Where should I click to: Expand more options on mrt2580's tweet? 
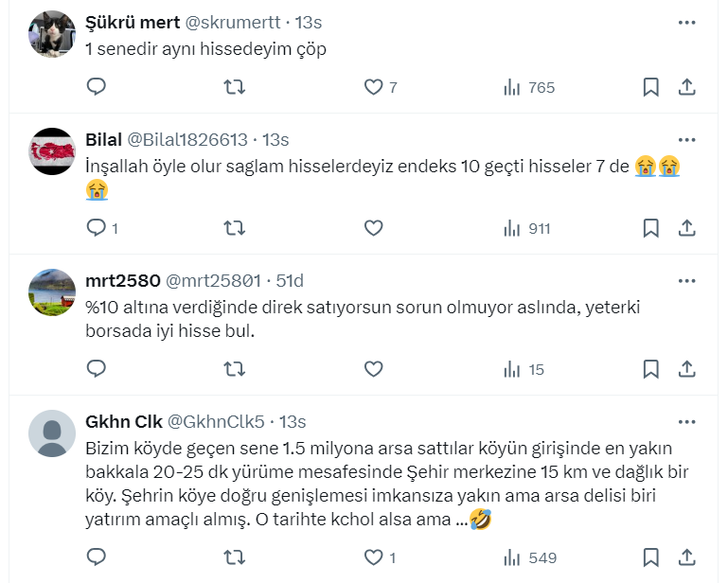[x=688, y=280]
